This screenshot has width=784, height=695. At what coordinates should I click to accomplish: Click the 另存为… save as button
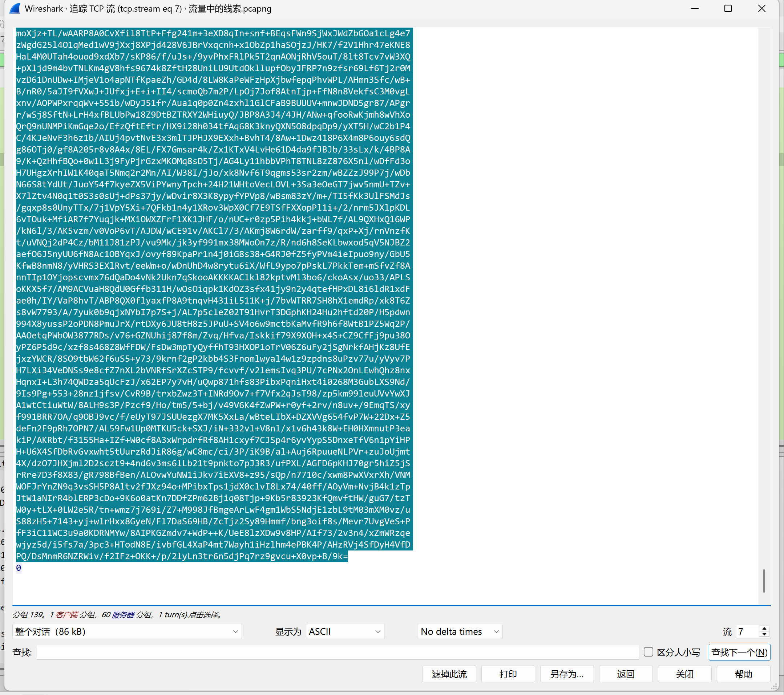(x=566, y=674)
